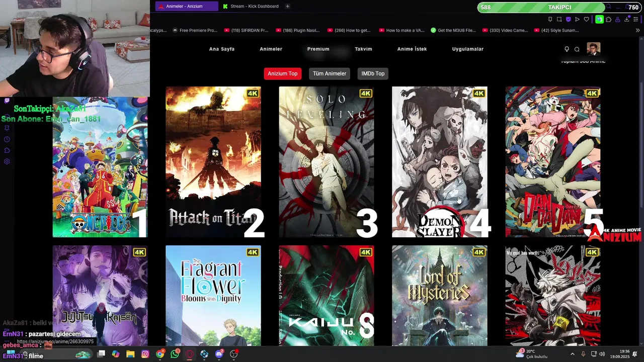
Task: Open the Anime İstek menu item
Action: click(412, 49)
